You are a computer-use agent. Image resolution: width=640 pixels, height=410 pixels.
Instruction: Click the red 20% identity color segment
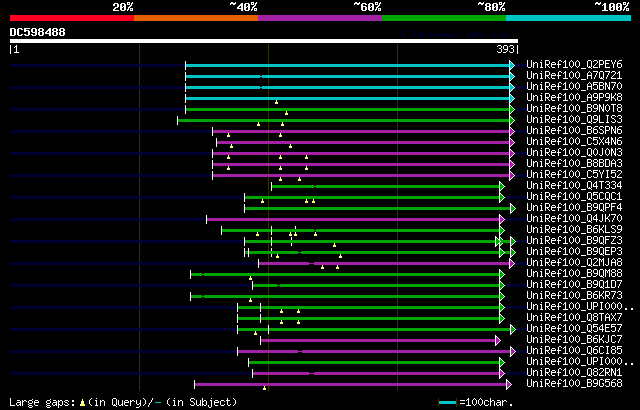[x=72, y=18]
